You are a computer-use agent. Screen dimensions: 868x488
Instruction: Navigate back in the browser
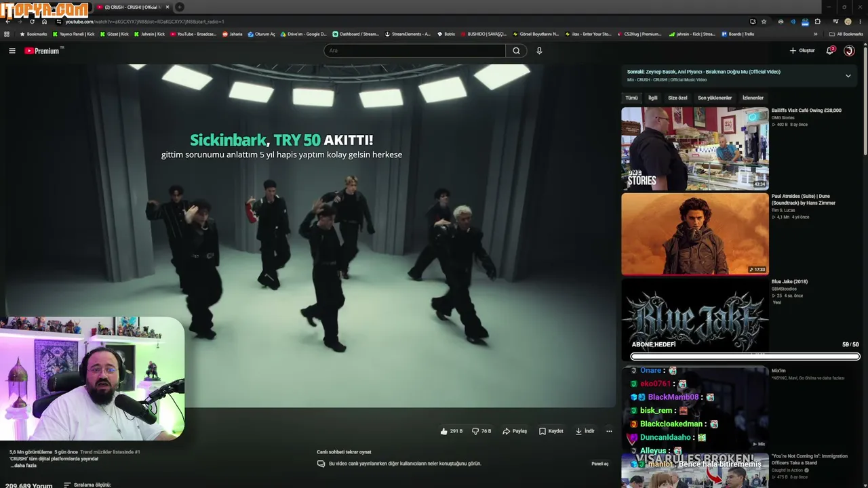tap(7, 22)
